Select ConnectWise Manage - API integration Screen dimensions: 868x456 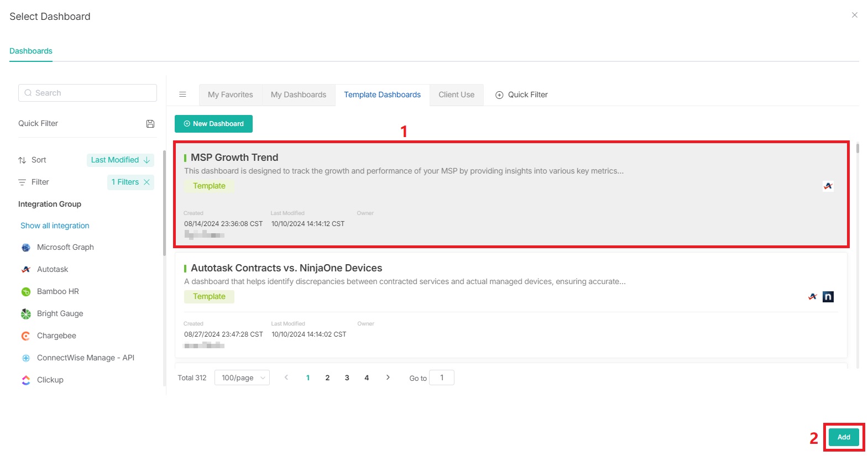click(85, 358)
